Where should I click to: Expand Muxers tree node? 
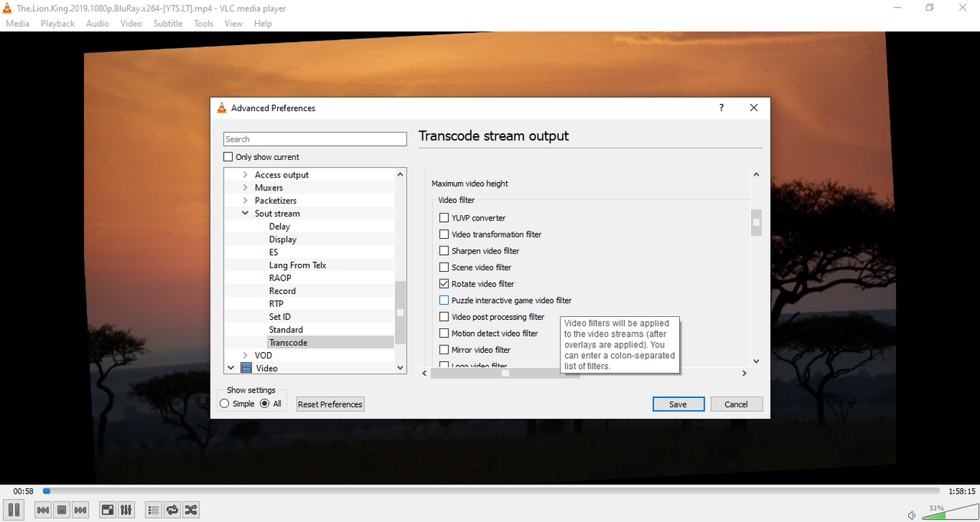click(245, 188)
